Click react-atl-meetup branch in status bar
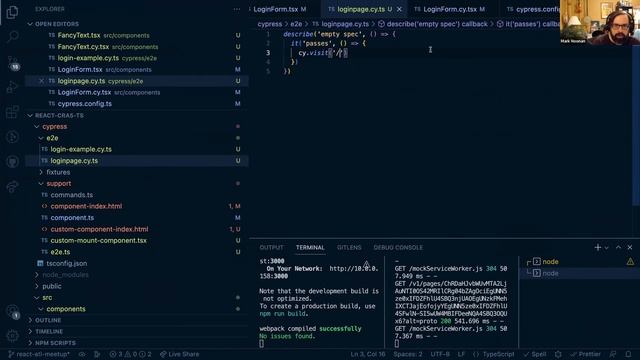The width and height of the screenshot is (640, 360). point(39,354)
